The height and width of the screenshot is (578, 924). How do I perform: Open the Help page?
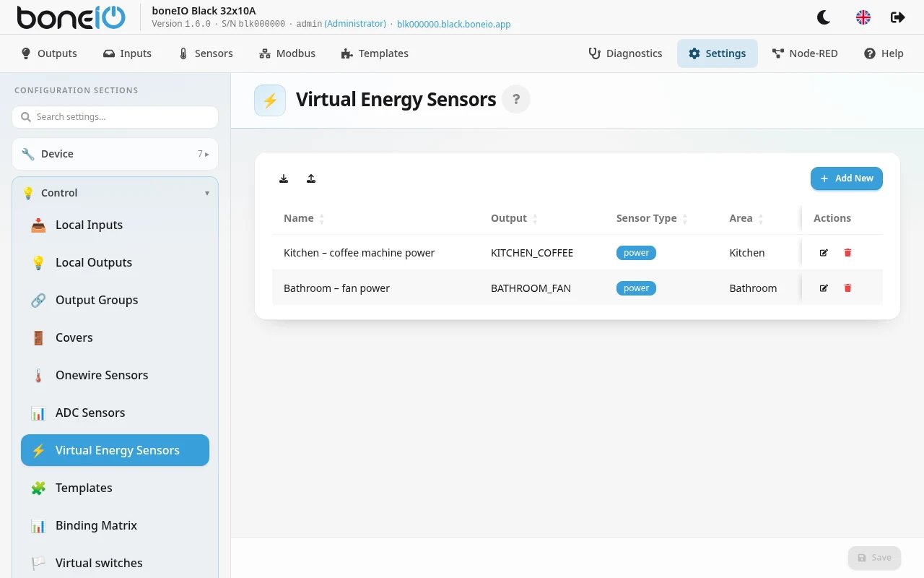[884, 53]
